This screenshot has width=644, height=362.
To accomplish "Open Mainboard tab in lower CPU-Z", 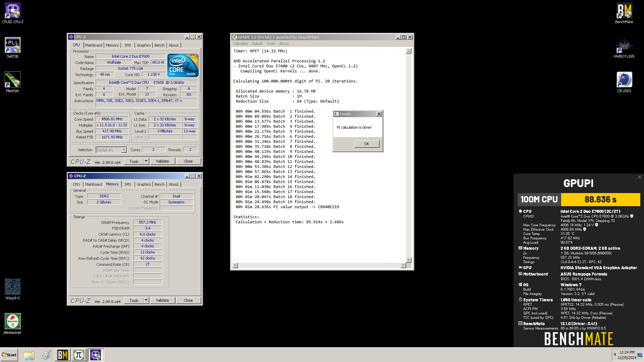I will click(94, 184).
